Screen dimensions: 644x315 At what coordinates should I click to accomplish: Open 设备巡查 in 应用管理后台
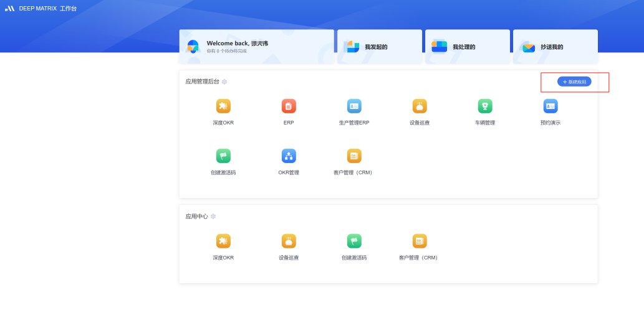pos(420,106)
